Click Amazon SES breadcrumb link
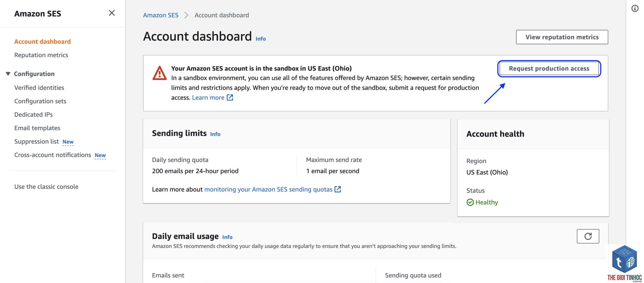The image size is (644, 283). (x=161, y=15)
